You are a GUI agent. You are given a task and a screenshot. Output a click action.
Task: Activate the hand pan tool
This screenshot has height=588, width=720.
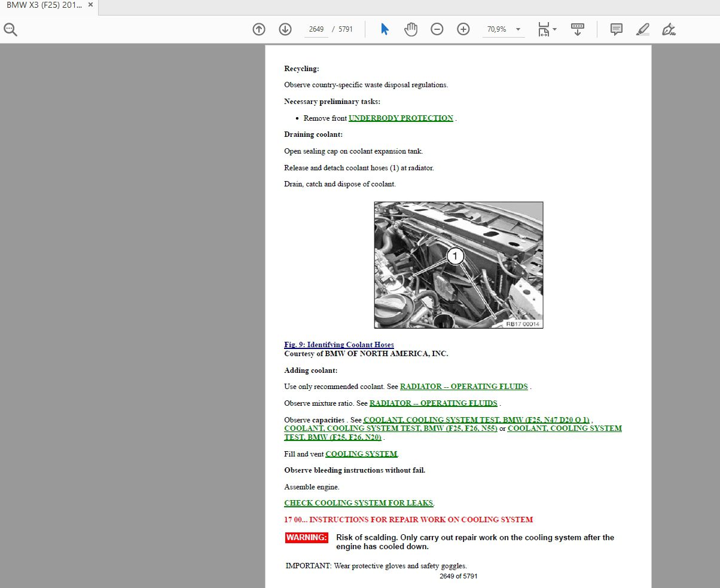(411, 29)
